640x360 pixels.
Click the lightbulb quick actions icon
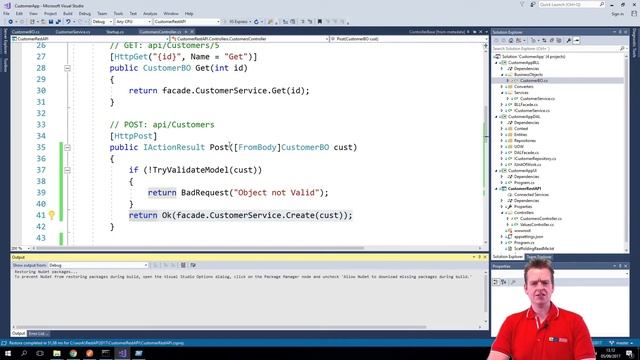52,215
